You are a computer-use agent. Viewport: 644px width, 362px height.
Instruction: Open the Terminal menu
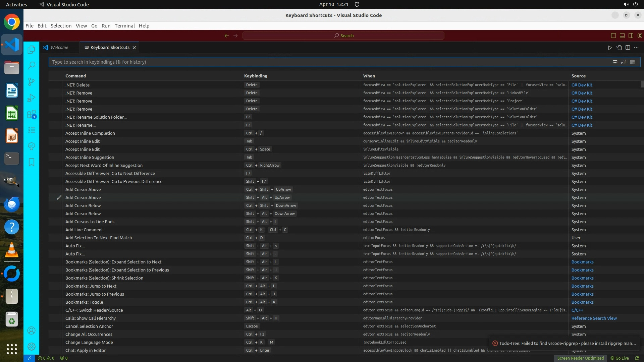click(x=124, y=26)
